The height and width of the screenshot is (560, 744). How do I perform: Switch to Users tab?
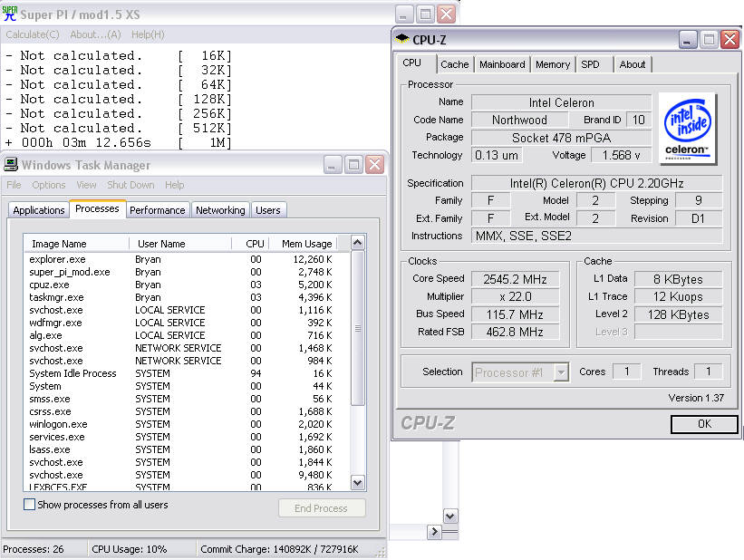268,209
